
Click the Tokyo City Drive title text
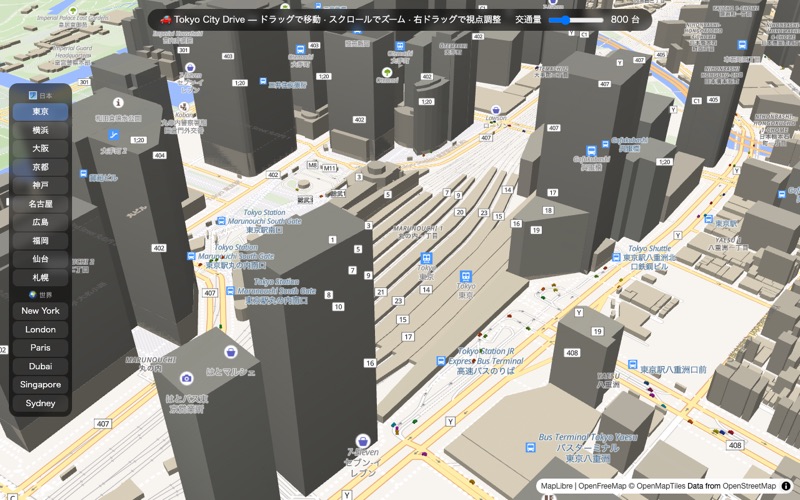(x=210, y=20)
